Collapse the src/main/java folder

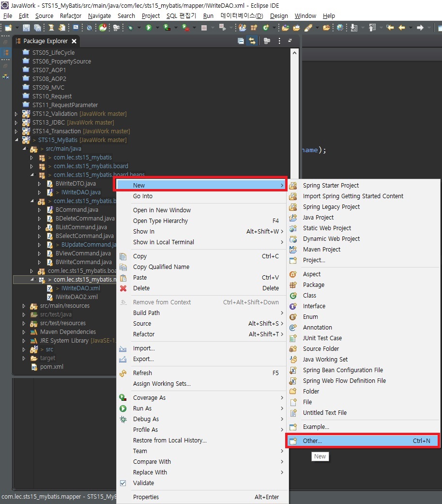[x=24, y=148]
